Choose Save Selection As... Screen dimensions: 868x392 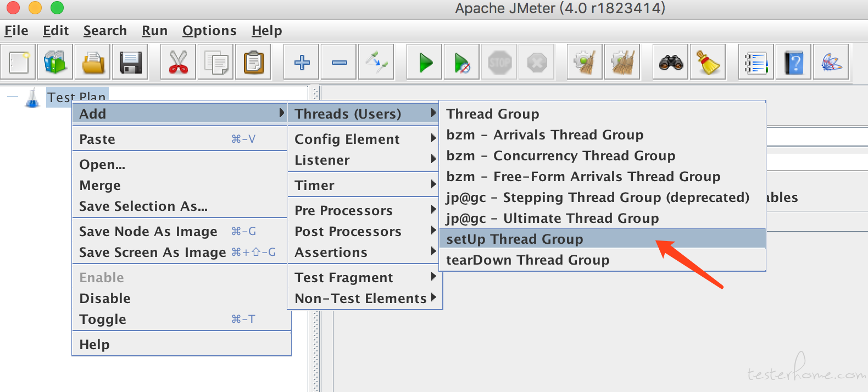180,206
